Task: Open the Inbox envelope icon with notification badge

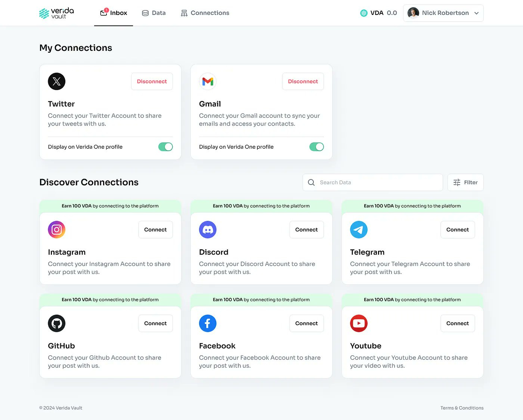Action: point(104,13)
